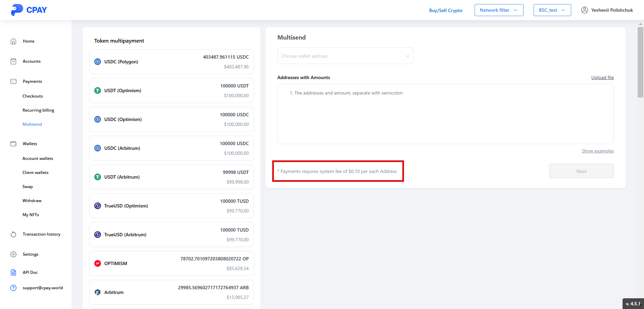The height and width of the screenshot is (309, 644).
Task: Open the Choose wallet address dropdown
Action: pyautogui.click(x=345, y=56)
